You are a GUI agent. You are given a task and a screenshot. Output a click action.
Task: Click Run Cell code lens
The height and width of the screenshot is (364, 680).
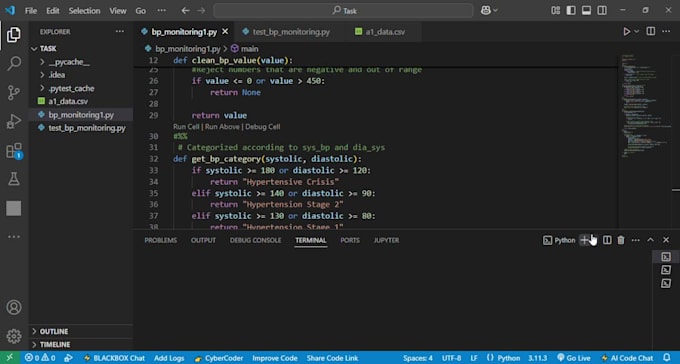point(186,127)
